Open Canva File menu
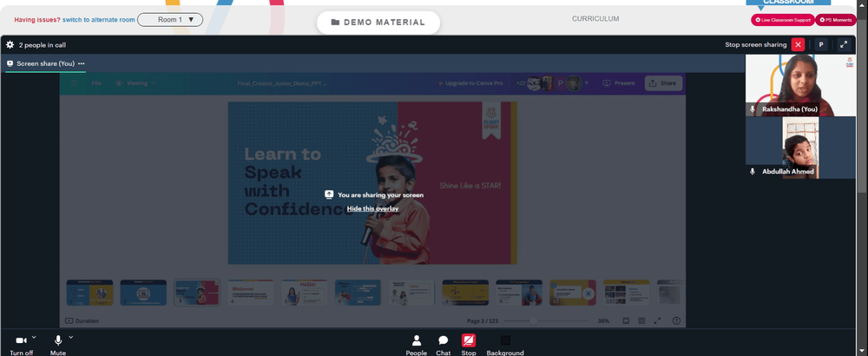Screen dimensions: 868x356 coord(96,83)
